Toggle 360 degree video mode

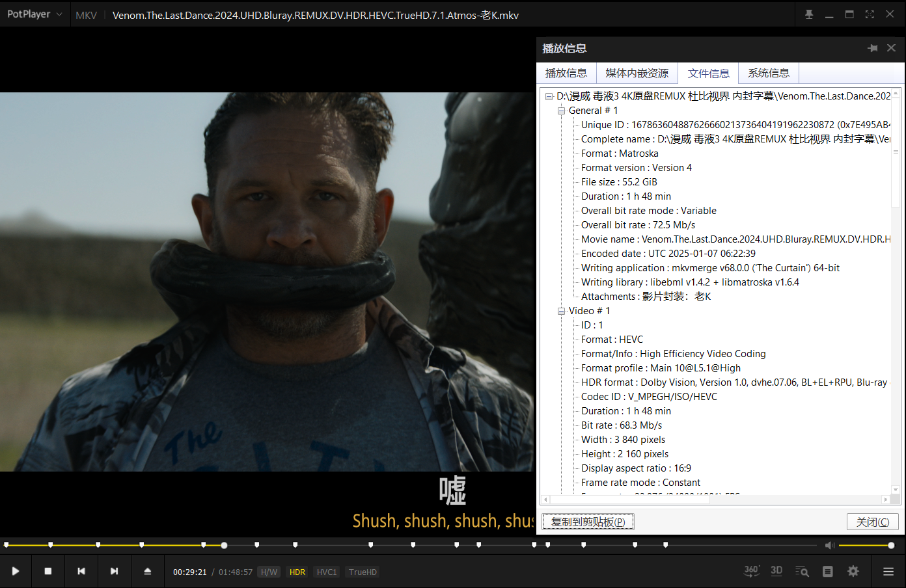click(x=752, y=571)
